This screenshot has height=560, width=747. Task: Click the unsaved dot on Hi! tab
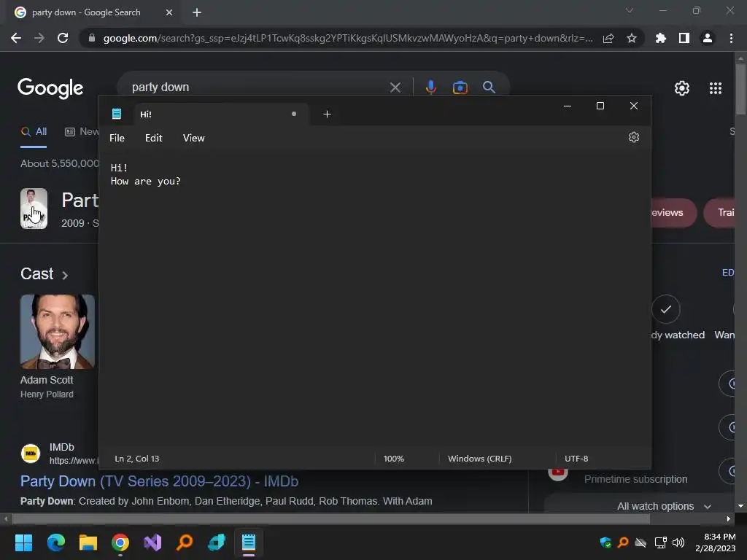294,114
